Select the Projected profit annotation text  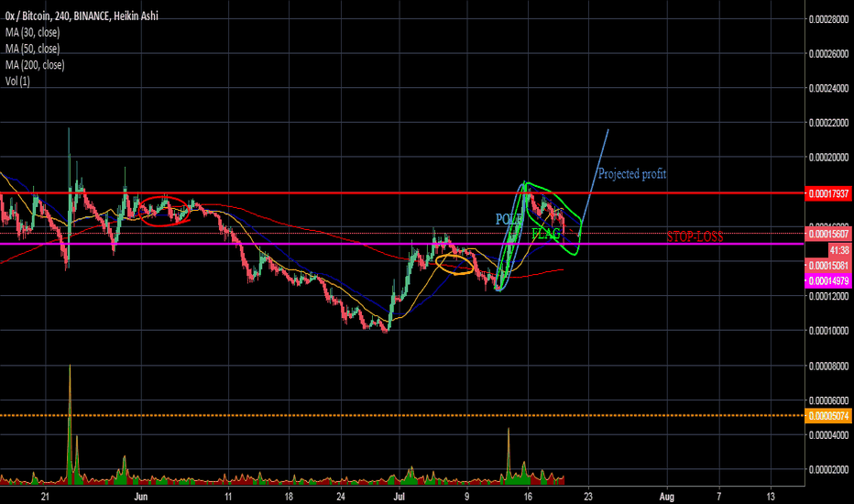(631, 174)
